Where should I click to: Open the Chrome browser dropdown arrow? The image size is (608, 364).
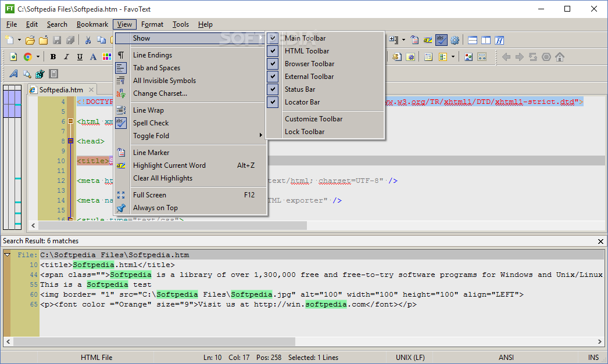(38, 57)
